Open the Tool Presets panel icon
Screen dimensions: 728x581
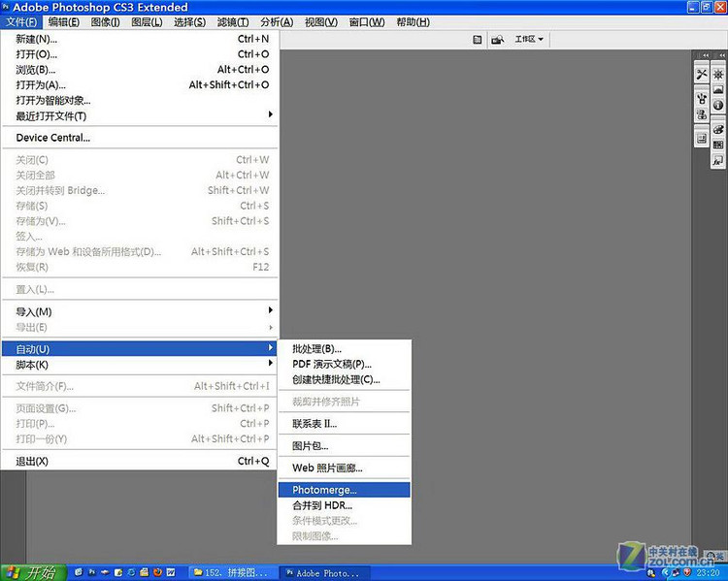pos(701,75)
